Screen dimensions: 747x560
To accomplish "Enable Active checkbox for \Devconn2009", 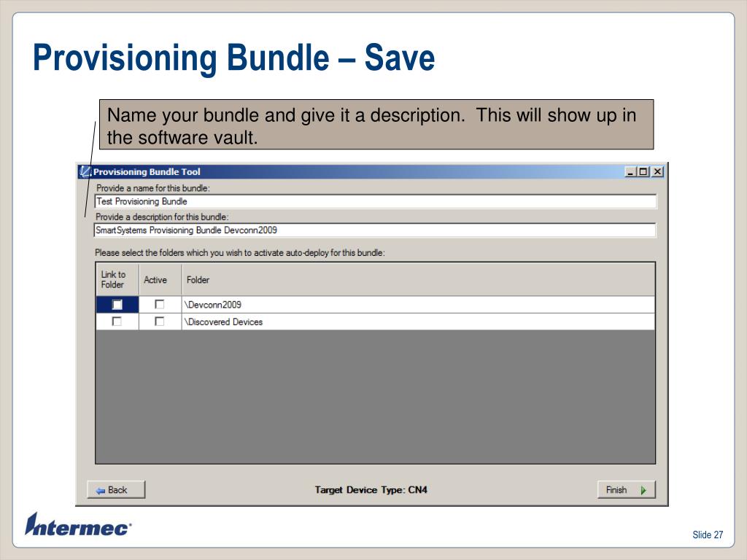I will [160, 304].
